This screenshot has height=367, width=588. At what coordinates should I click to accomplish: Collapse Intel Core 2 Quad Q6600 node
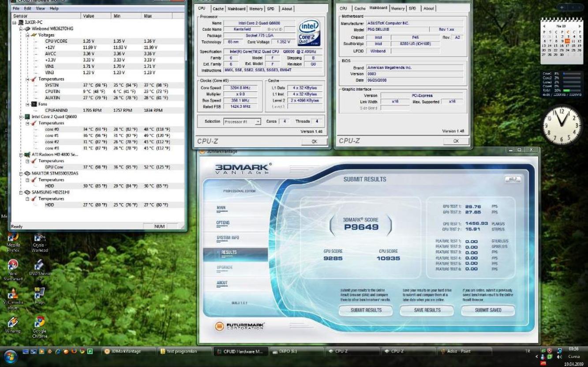(x=21, y=117)
